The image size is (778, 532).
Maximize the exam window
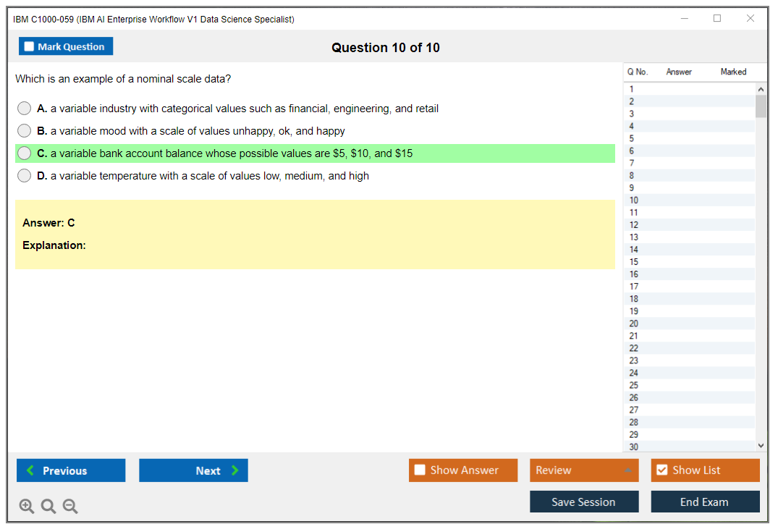click(x=717, y=19)
